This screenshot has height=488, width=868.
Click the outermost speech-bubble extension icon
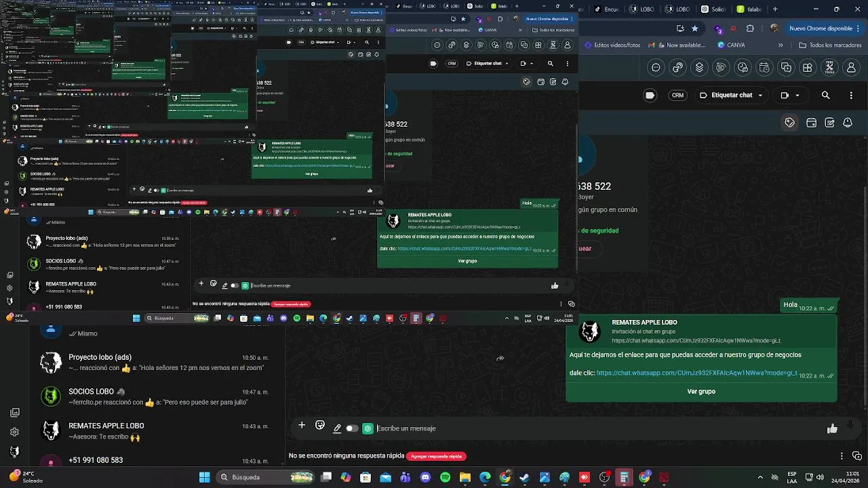(656, 68)
